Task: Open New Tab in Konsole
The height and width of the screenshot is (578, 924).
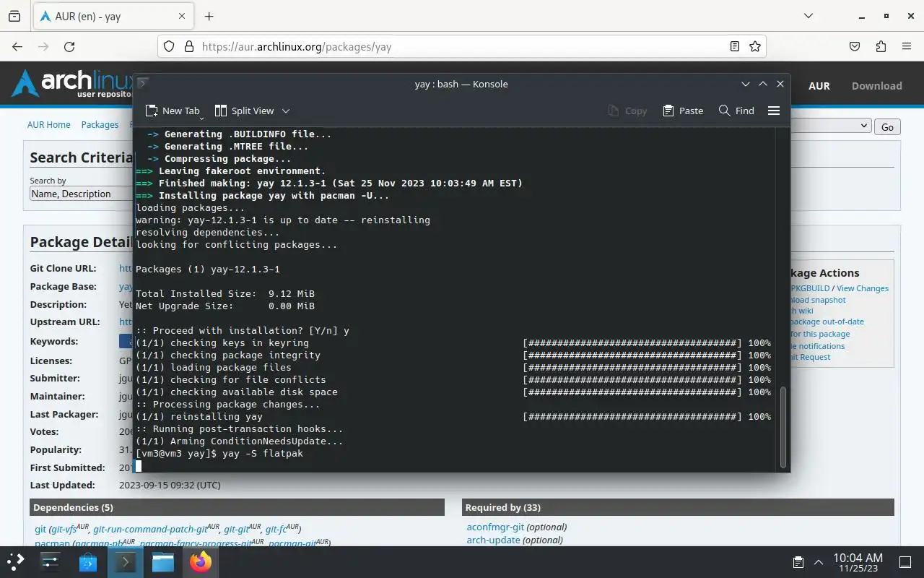Action: [172, 111]
